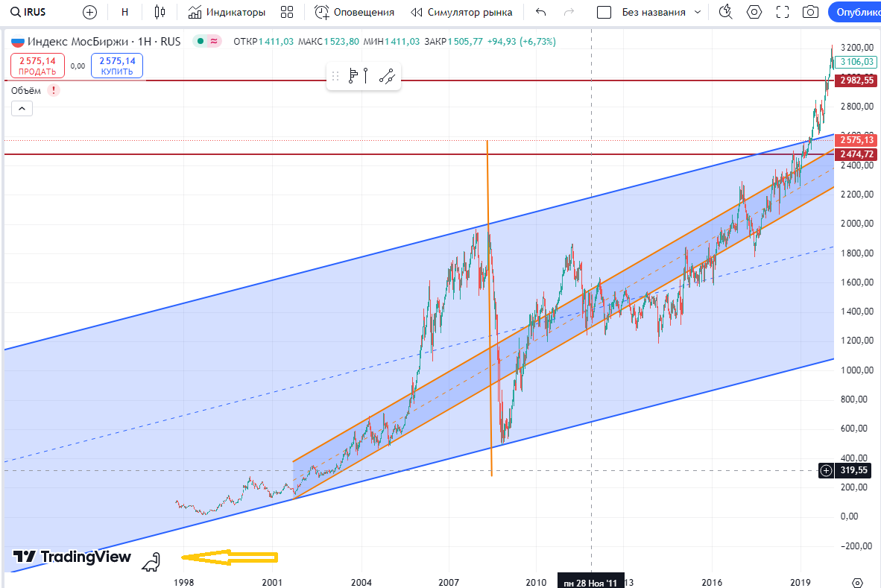Click the 0,00 spread value between buttons
The width and height of the screenshot is (881, 588).
point(78,66)
